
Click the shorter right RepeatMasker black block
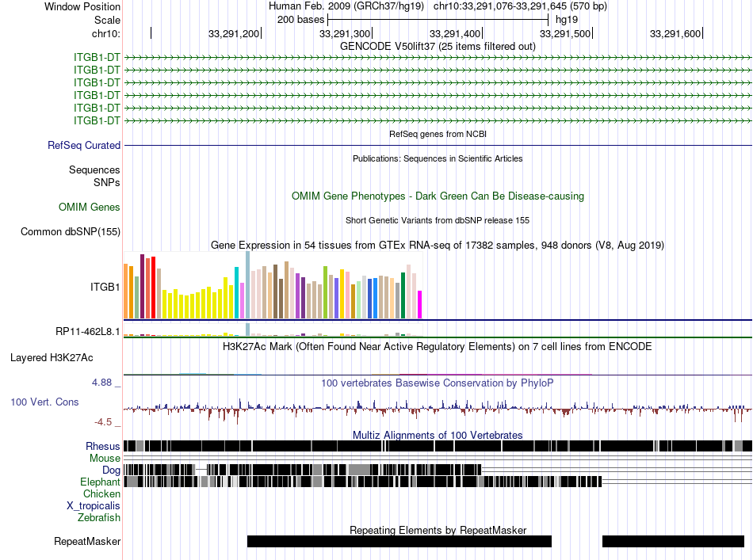click(673, 541)
